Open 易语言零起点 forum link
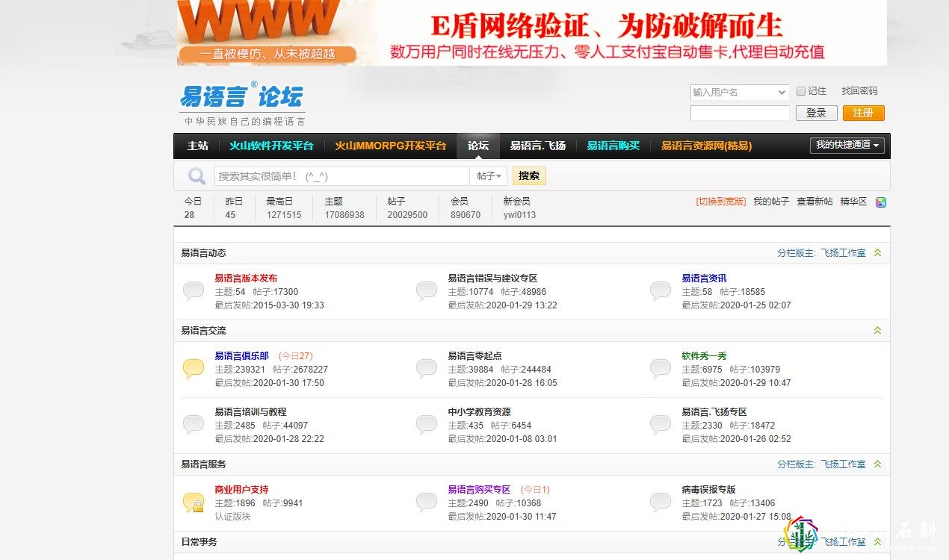Screen dimensions: 949x560 tap(474, 356)
